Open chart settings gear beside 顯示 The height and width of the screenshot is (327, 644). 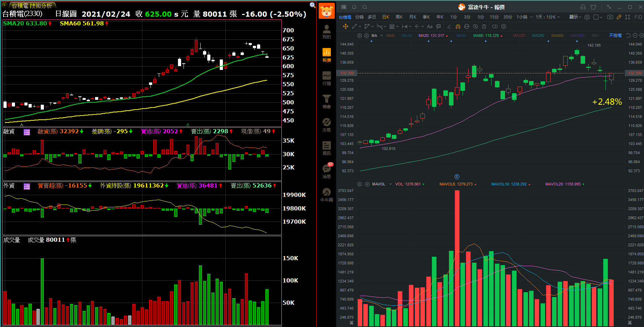click(x=587, y=17)
